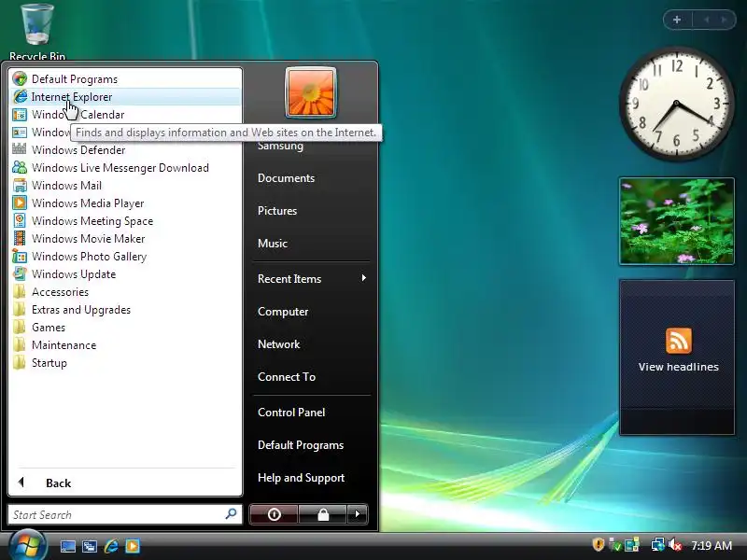747x560 pixels.
Task: Click the search magnifier icon
Action: coord(231,514)
